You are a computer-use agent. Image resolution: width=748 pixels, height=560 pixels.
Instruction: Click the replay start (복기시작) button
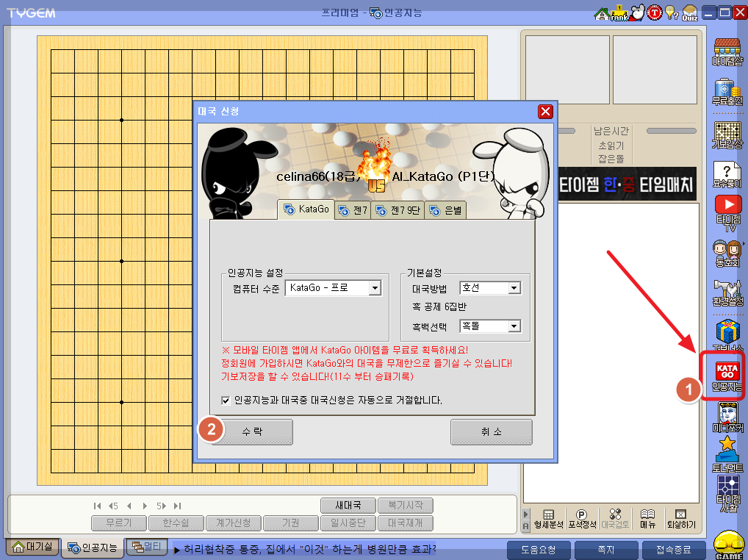[406, 505]
